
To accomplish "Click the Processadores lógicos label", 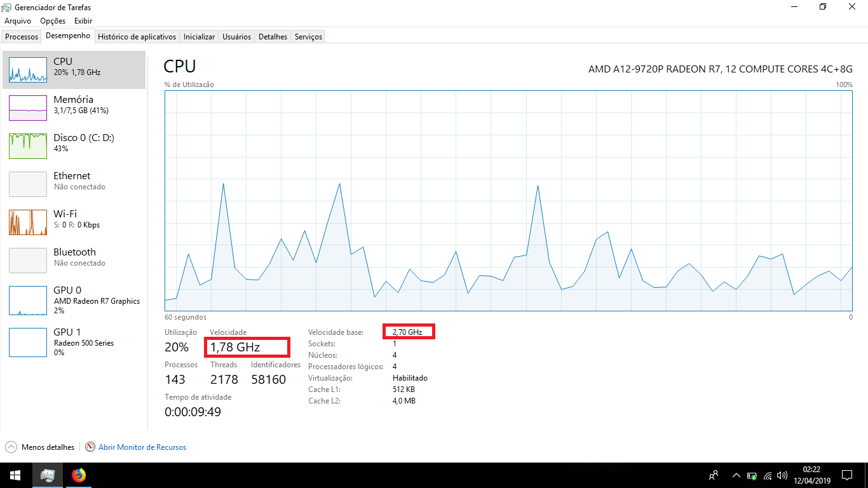I will click(346, 366).
